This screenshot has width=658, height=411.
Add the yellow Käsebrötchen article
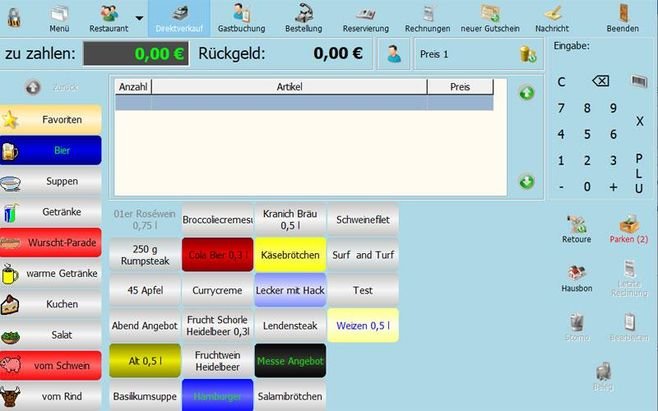[x=290, y=255]
